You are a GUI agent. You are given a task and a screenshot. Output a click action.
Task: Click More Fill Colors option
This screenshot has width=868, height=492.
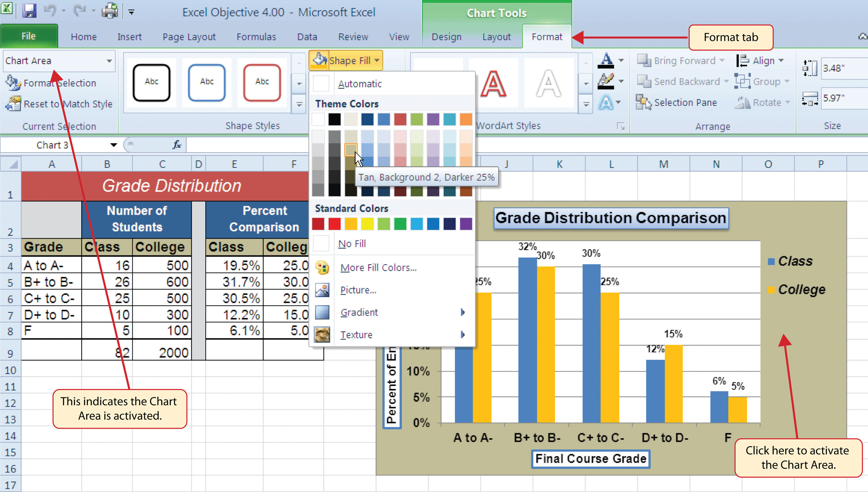378,267
